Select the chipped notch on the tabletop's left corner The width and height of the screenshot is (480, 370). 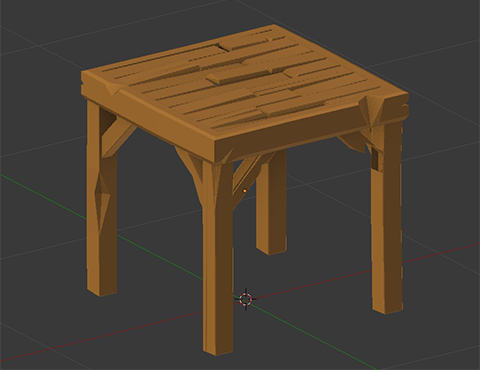[x=113, y=89]
